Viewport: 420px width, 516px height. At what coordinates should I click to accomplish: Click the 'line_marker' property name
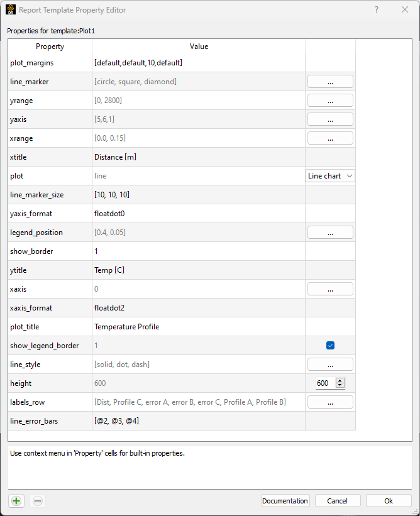coord(30,82)
